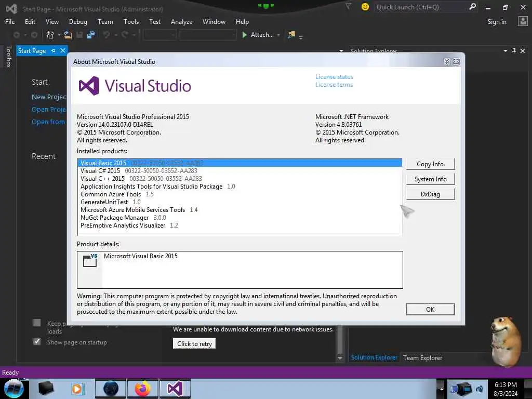
Task: Open the Navigate Backward dropdown arrow
Action: [25, 35]
